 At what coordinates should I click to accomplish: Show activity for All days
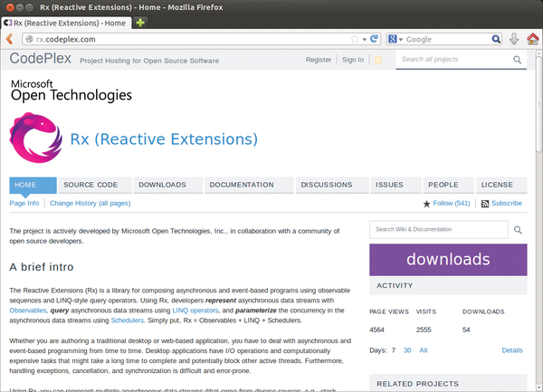point(424,350)
